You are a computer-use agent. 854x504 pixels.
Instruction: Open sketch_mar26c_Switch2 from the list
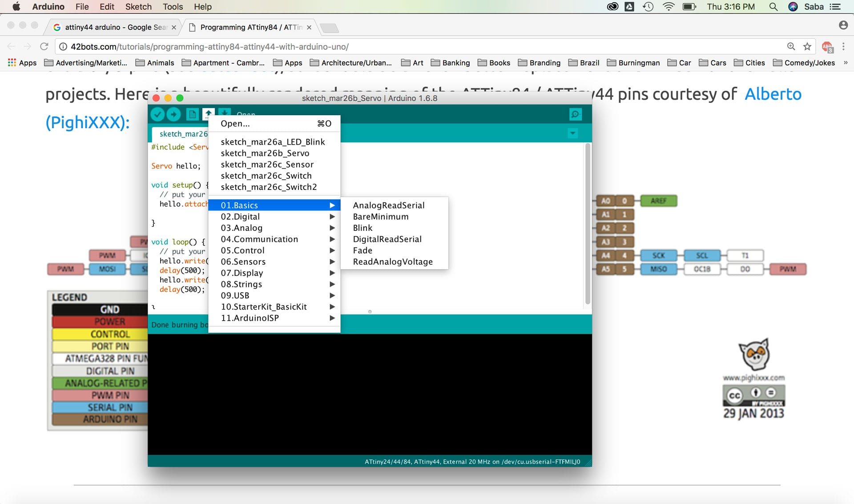tap(274, 187)
